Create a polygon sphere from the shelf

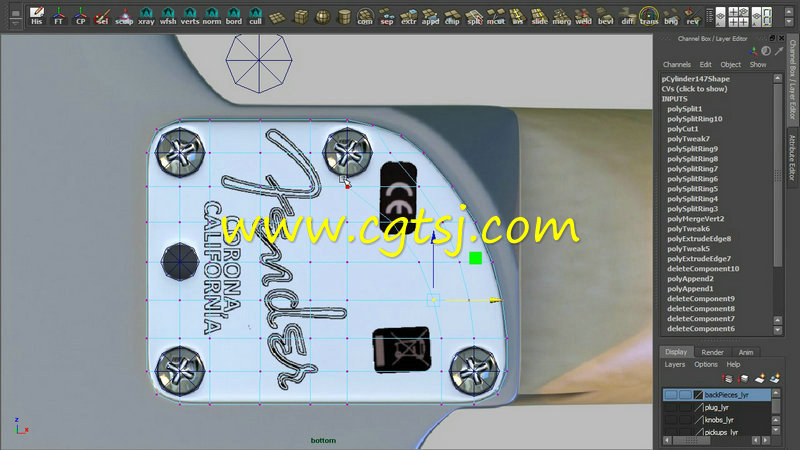(x=322, y=16)
